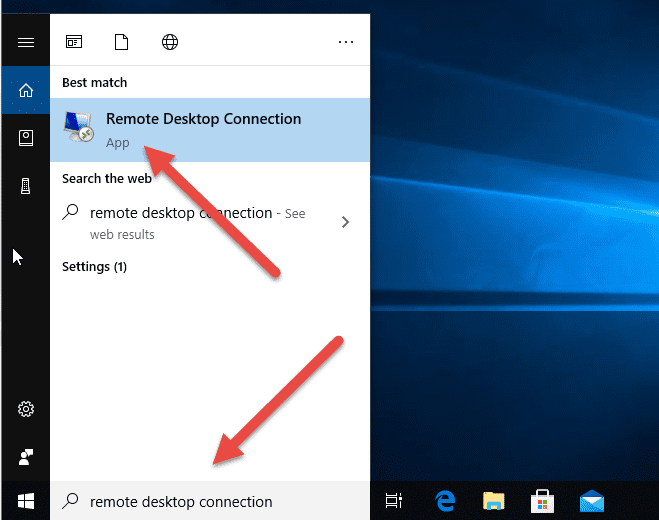Screen dimensions: 659x520
Task: Open the Feedback icon in the sidebar
Action: pos(26,457)
